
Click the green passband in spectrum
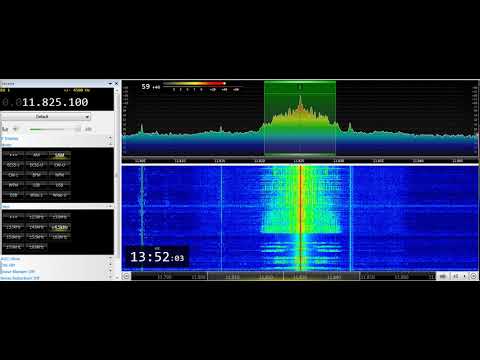click(x=300, y=118)
